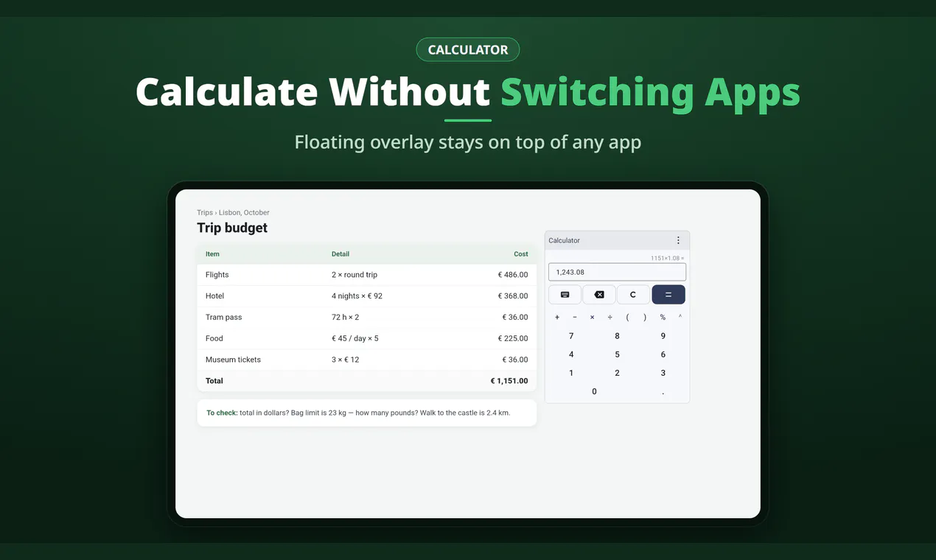936x560 pixels.
Task: Click the plus operator key
Action: point(557,318)
